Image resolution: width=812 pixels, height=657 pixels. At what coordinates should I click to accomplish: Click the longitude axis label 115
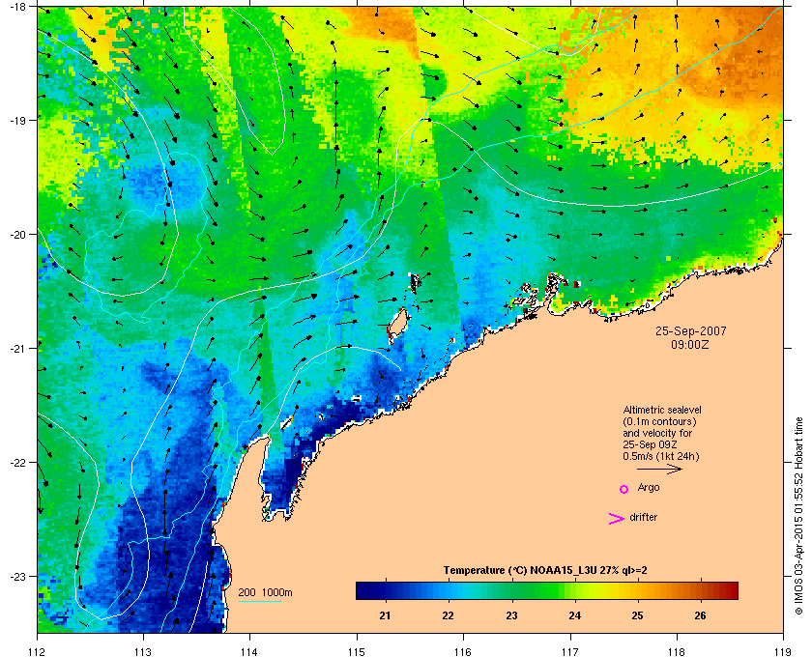[357, 651]
